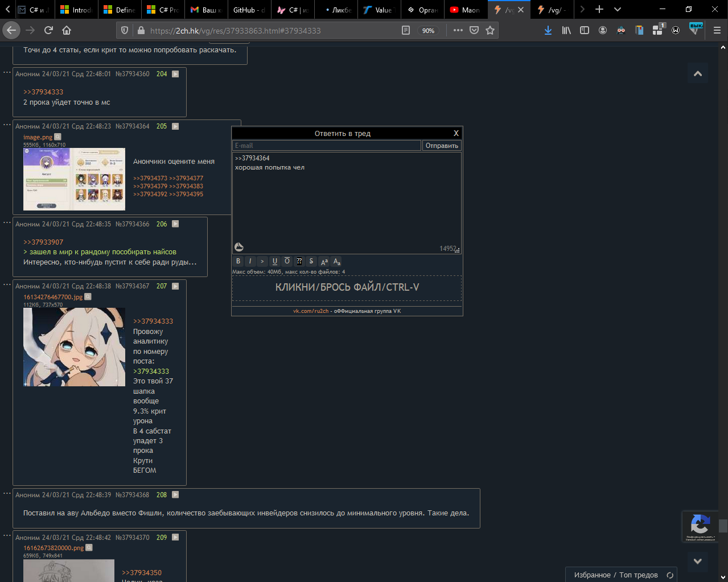
Task: Open the extension labeled ВЫК
Action: point(696,28)
